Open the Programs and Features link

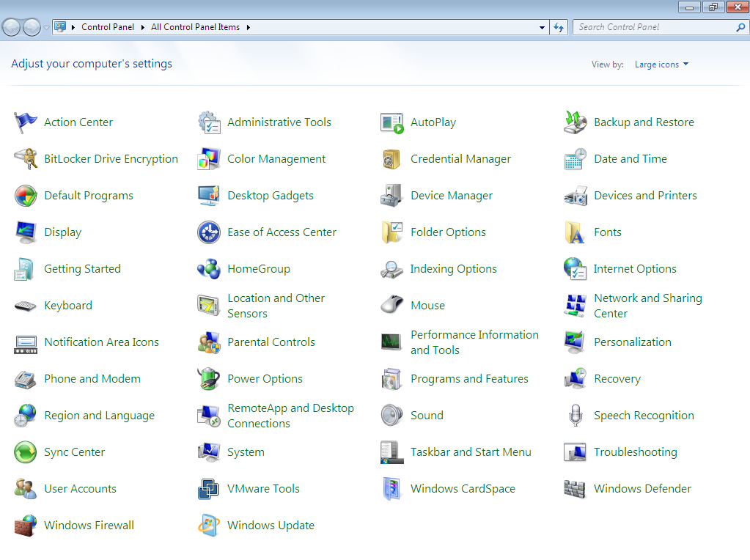click(x=469, y=379)
